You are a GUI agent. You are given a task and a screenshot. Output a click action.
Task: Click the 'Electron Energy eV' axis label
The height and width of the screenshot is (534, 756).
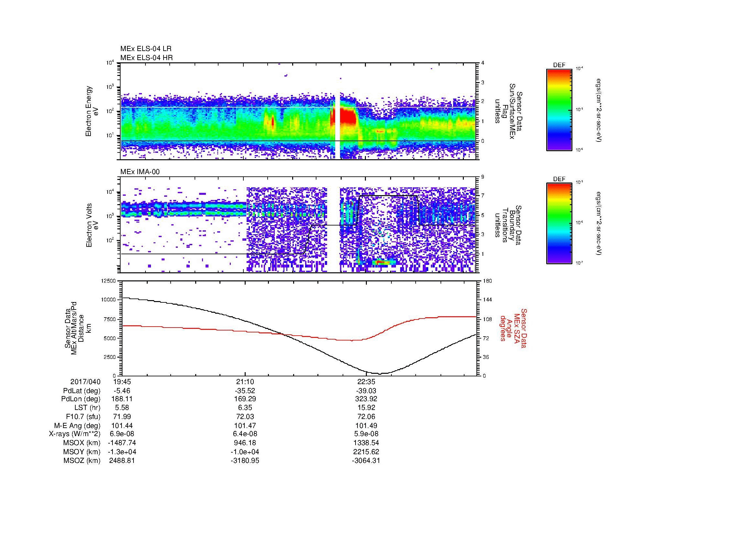click(x=92, y=111)
